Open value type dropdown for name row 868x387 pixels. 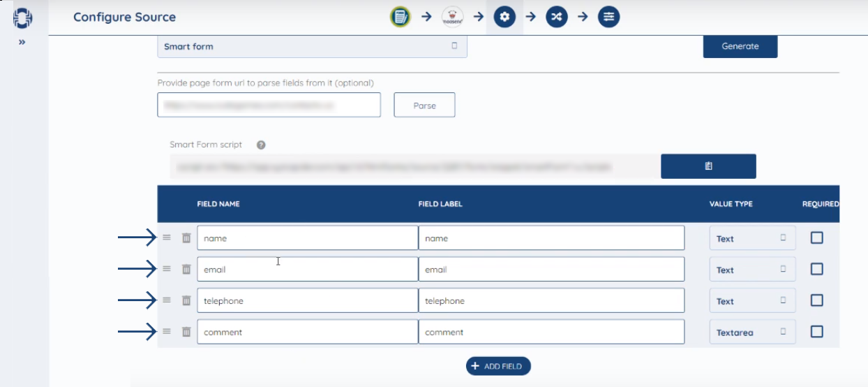(752, 238)
